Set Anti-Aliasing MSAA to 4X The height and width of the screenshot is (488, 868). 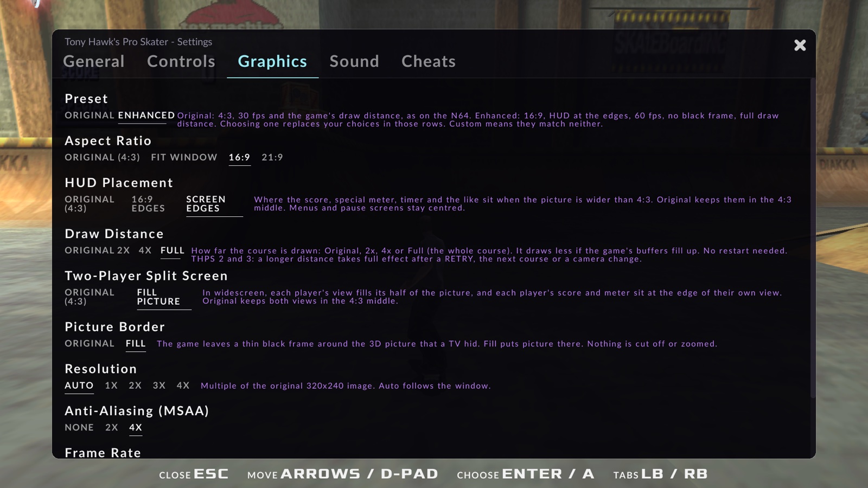point(136,428)
